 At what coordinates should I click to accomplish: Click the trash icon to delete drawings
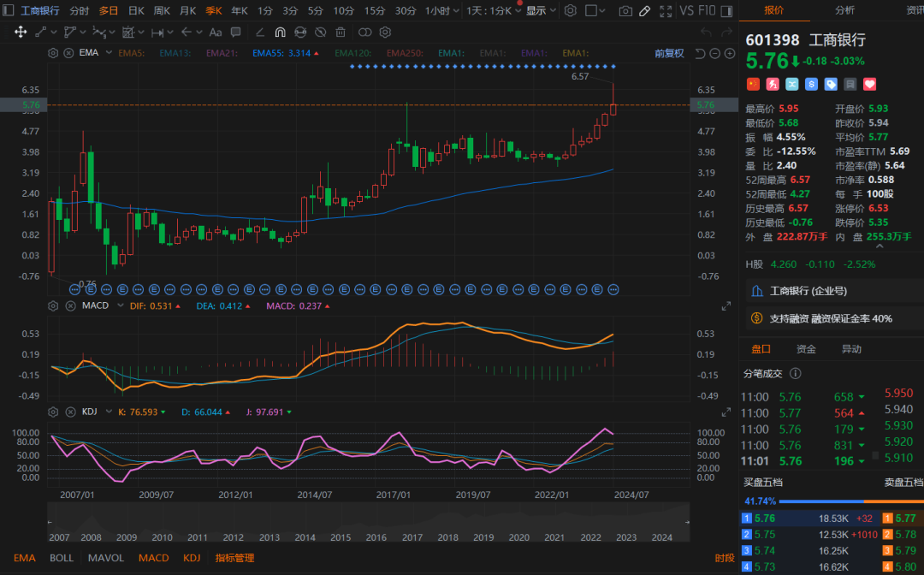coord(341,33)
